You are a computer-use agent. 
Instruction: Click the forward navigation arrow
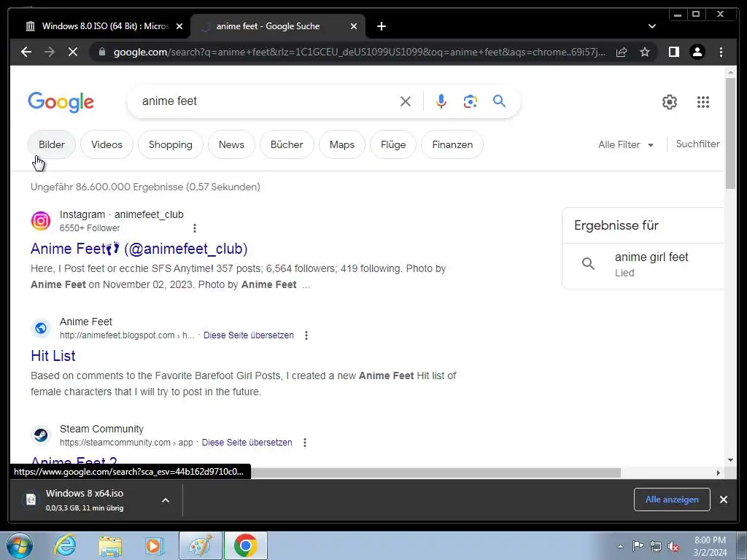point(50,52)
